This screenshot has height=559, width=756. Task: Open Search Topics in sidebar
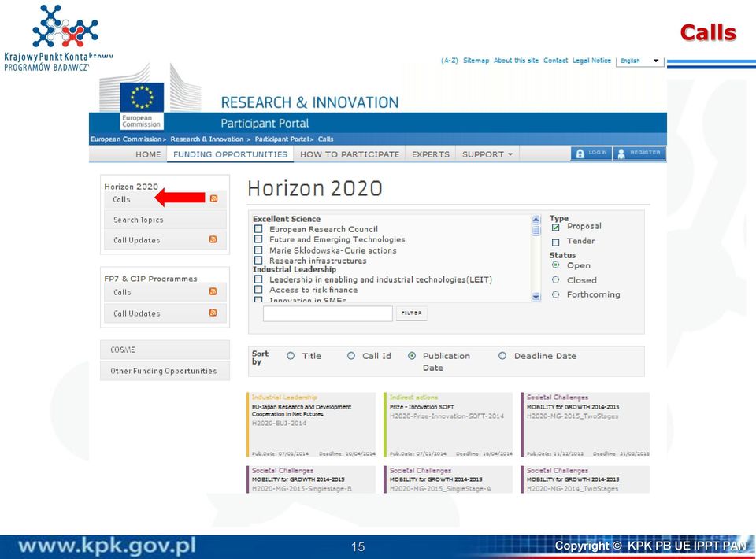pyautogui.click(x=165, y=219)
